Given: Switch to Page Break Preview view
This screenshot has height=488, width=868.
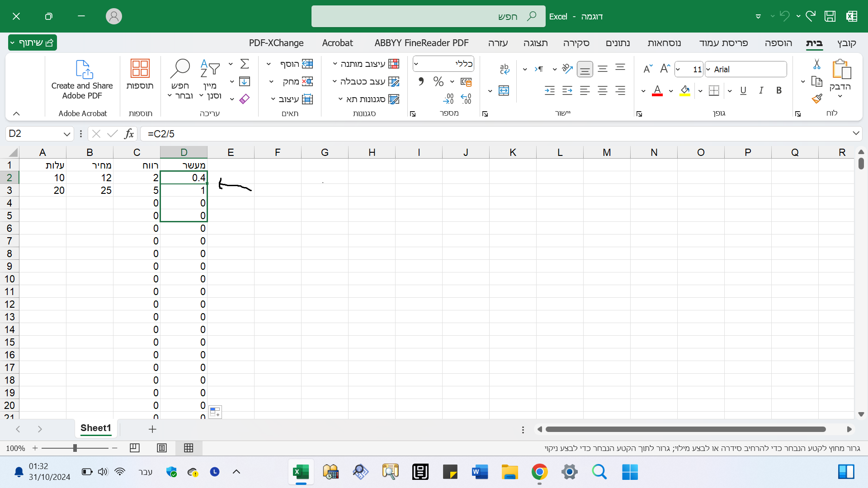Looking at the screenshot, I should click(135, 448).
